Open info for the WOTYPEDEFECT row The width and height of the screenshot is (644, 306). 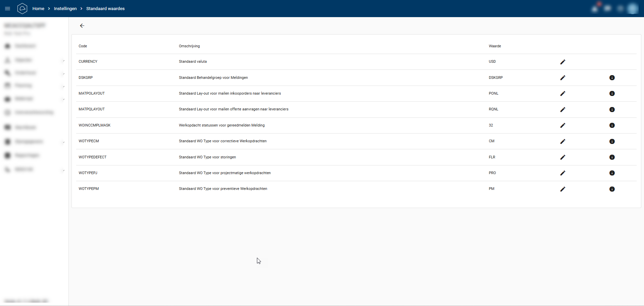pyautogui.click(x=612, y=157)
